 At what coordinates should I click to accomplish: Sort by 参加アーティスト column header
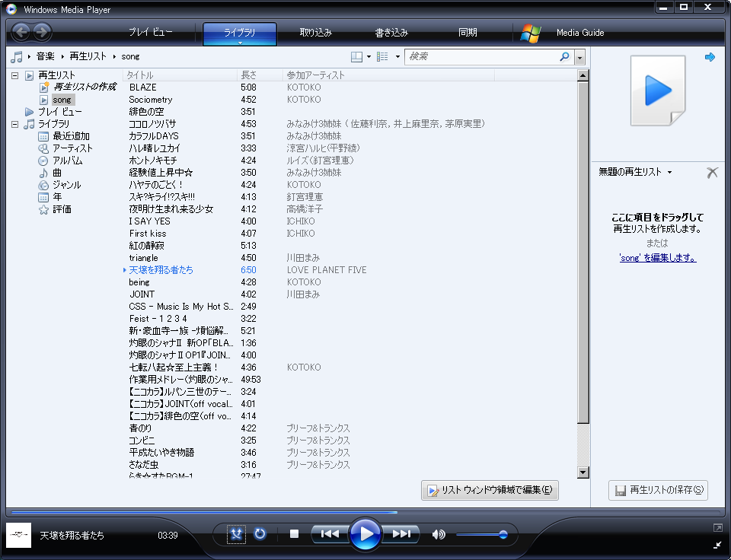pos(388,75)
